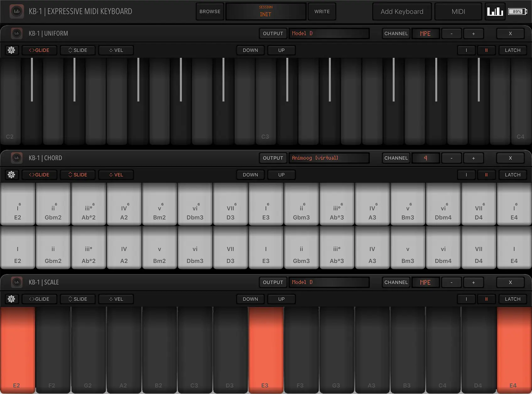This screenshot has width=532, height=394.
Task: Click the channel 4 value on Chord keyboard
Action: coord(425,158)
